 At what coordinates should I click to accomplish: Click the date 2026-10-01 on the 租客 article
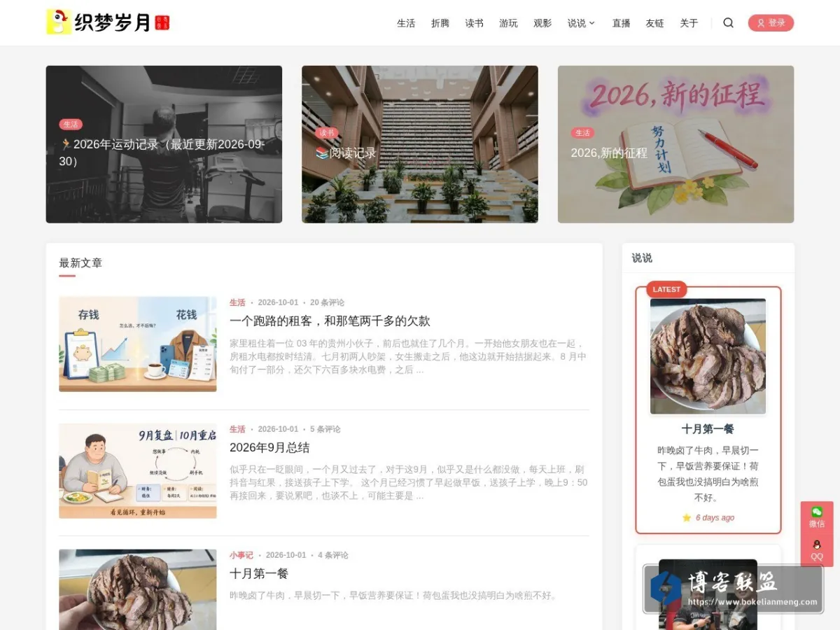(278, 302)
